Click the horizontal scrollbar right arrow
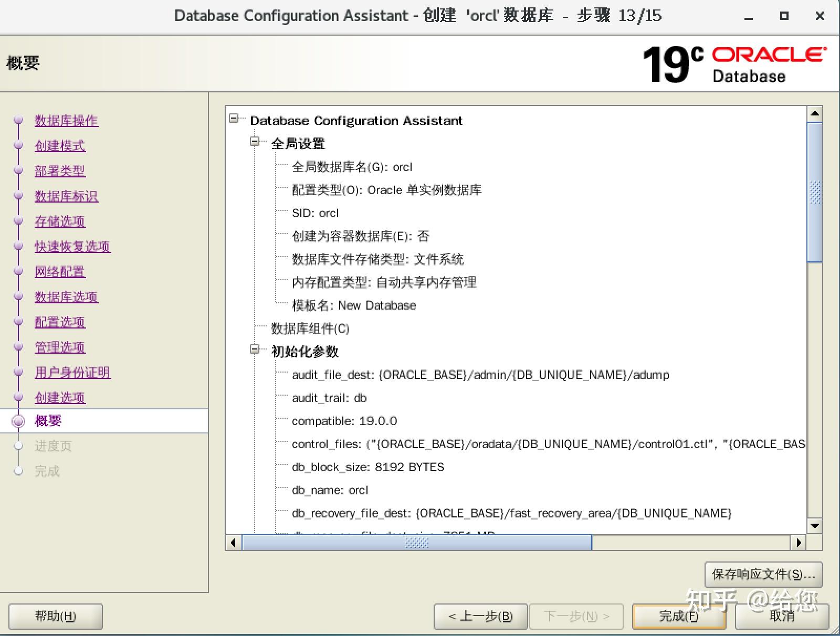This screenshot has width=840, height=636. [799, 543]
